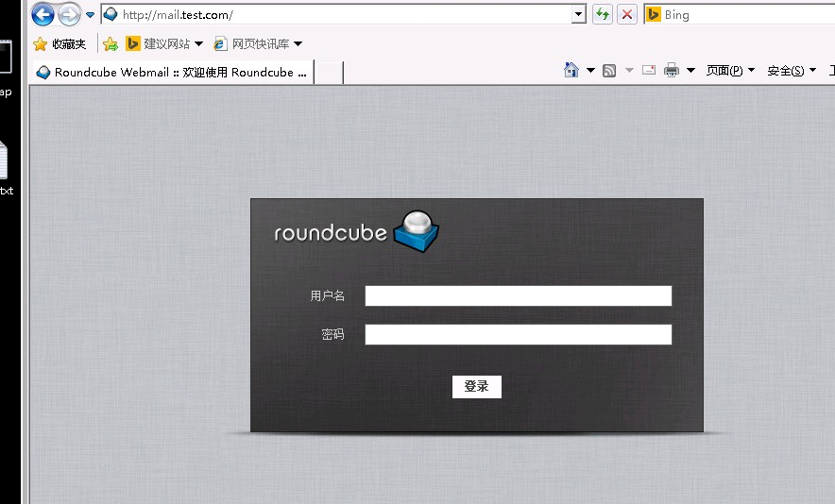
Task: Click the green Refresh arrows icon
Action: click(x=603, y=15)
